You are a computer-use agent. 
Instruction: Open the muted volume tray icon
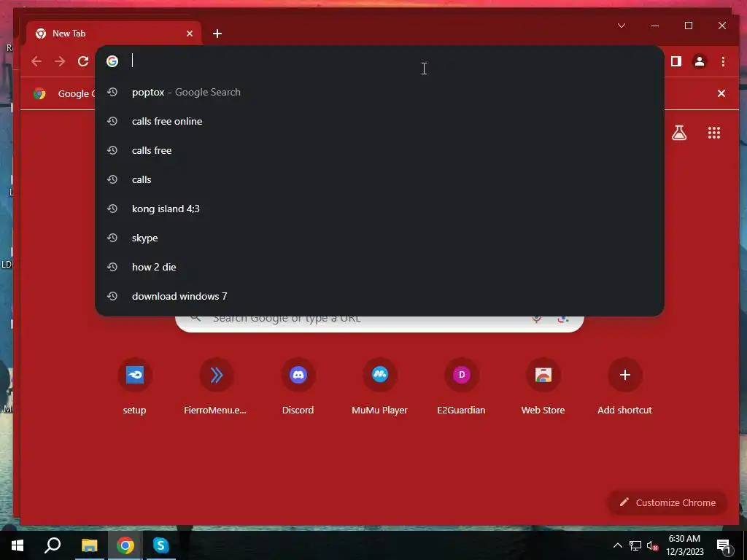(x=653, y=545)
